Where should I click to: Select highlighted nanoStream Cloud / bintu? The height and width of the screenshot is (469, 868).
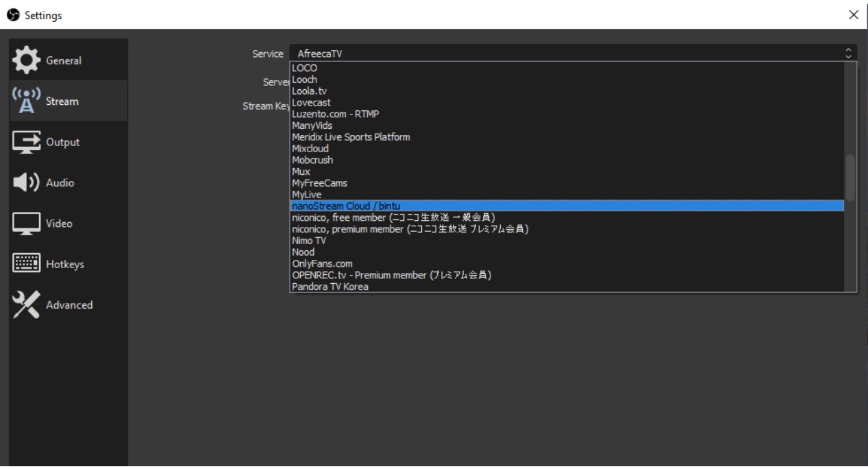[567, 206]
